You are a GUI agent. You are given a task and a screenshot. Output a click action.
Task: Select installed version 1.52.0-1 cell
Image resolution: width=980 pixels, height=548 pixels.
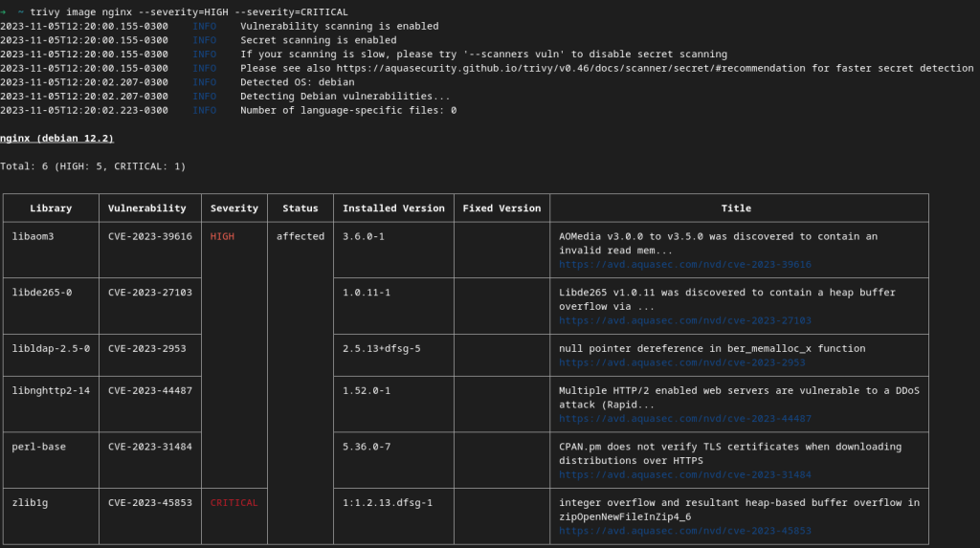pyautogui.click(x=367, y=391)
